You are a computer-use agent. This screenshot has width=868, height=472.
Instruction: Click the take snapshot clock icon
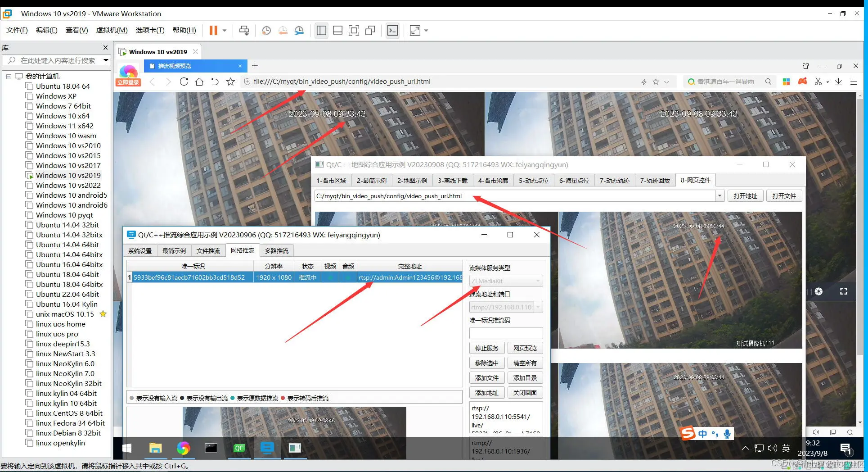[266, 31]
